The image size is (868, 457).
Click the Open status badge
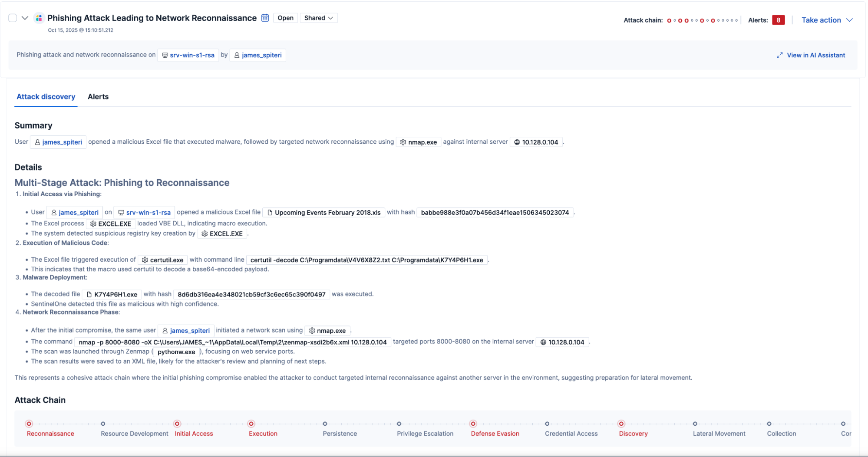pos(285,18)
